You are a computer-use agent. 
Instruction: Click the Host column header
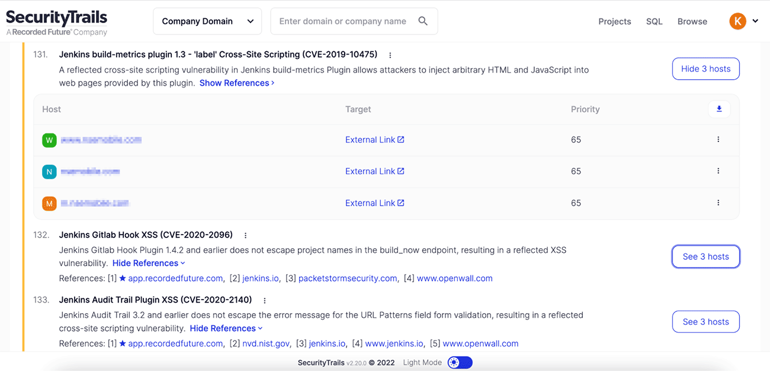[52, 109]
